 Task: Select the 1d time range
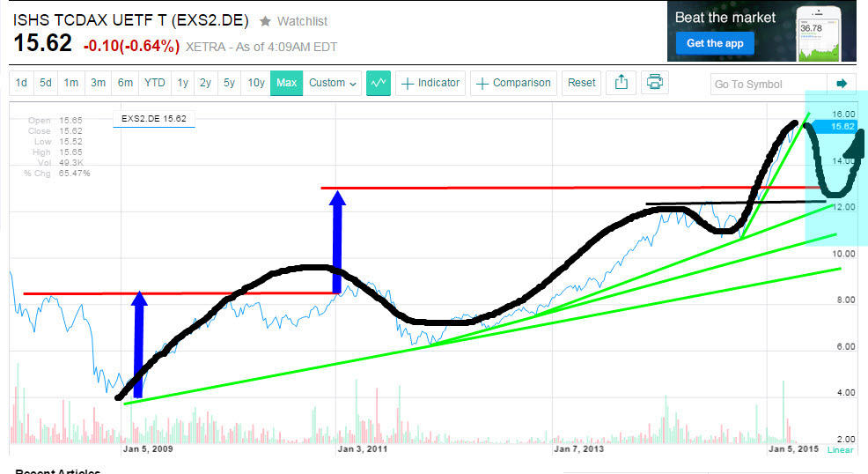click(21, 83)
